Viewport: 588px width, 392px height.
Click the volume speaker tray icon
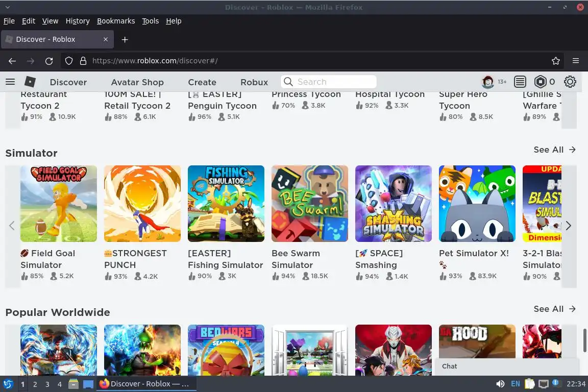pyautogui.click(x=500, y=384)
